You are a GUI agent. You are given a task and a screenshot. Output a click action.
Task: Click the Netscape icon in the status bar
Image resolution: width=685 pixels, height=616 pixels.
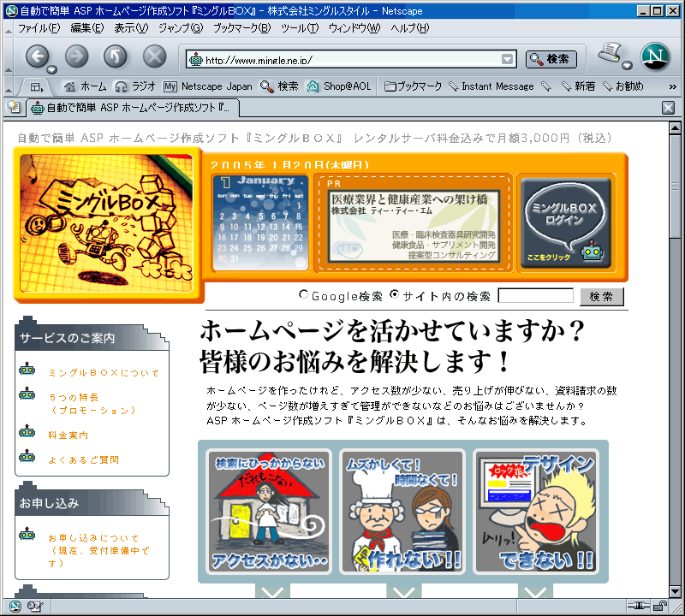(x=15, y=606)
